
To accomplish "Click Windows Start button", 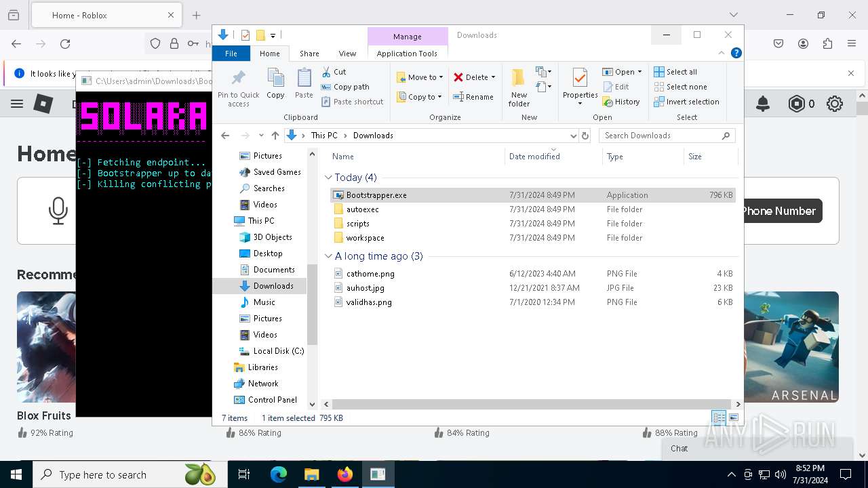I will 16,474.
